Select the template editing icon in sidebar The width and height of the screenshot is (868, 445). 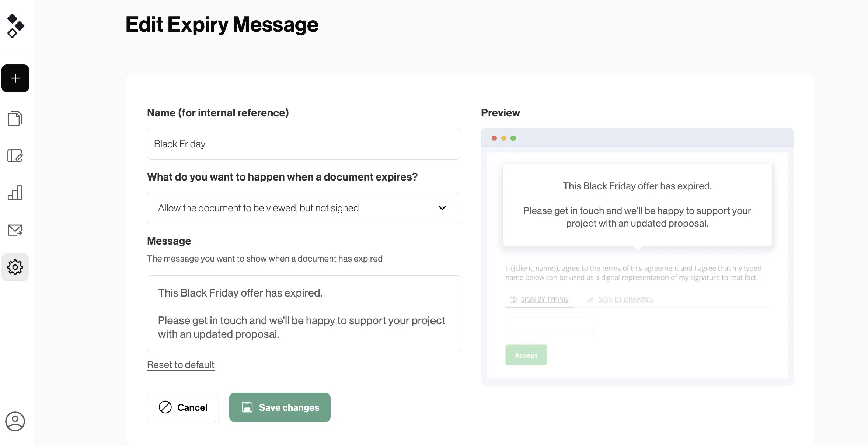pyautogui.click(x=15, y=156)
